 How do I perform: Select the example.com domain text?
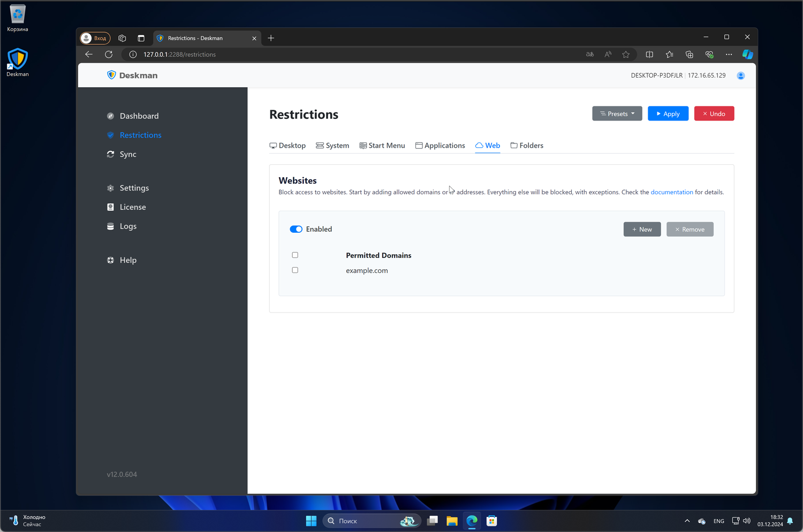coord(367,271)
